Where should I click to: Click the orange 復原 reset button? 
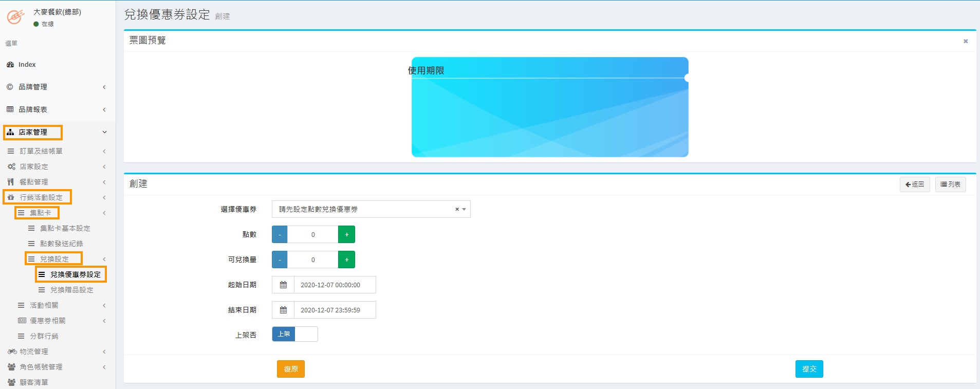pos(291,369)
